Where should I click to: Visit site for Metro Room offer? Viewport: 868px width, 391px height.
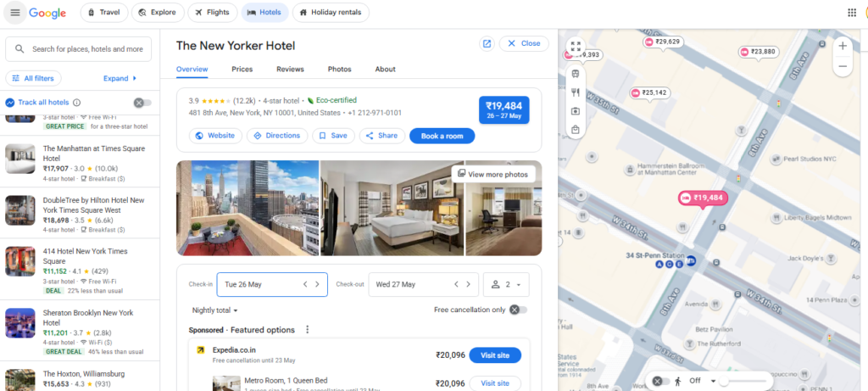click(x=495, y=383)
